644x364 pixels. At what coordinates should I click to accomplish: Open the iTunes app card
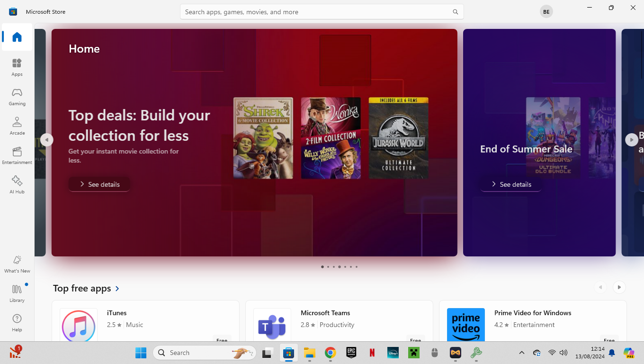click(x=145, y=321)
